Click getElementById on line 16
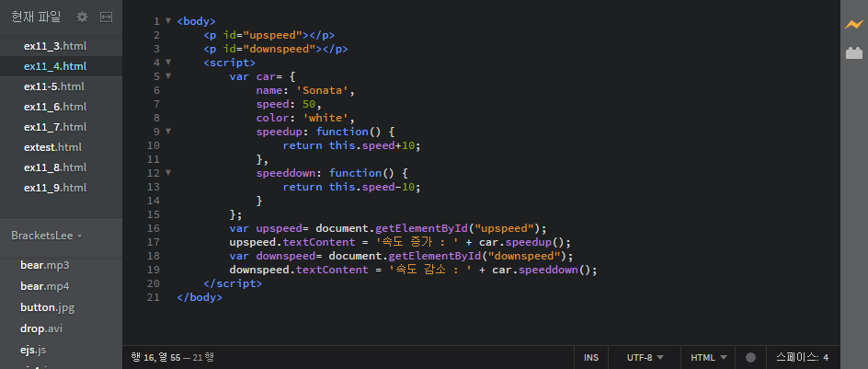 tap(422, 228)
